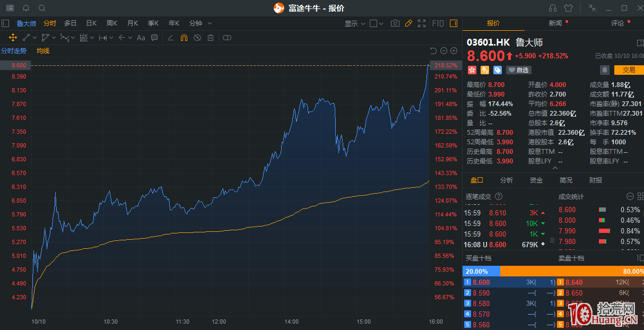The height and width of the screenshot is (330, 644).
Task: Open the 简况 company profile tab
Action: (x=566, y=180)
